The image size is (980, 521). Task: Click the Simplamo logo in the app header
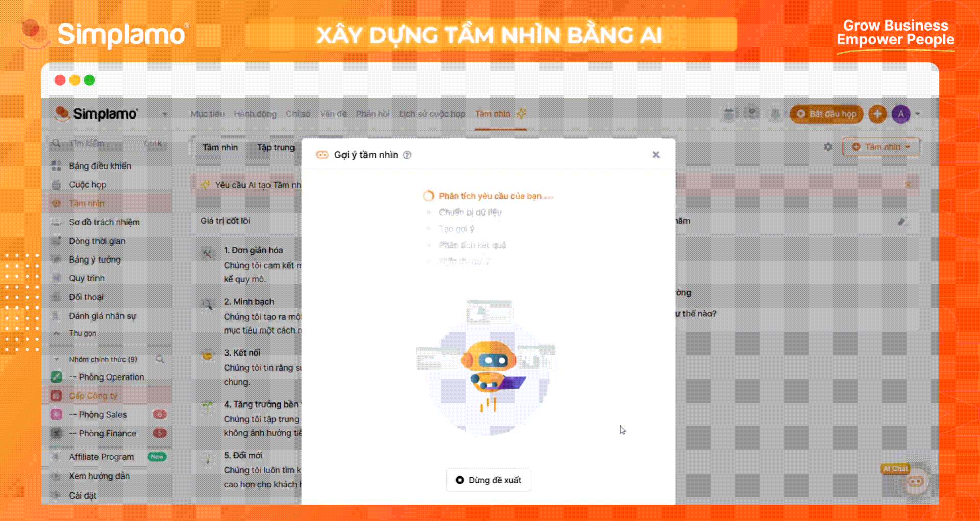pyautogui.click(x=96, y=114)
